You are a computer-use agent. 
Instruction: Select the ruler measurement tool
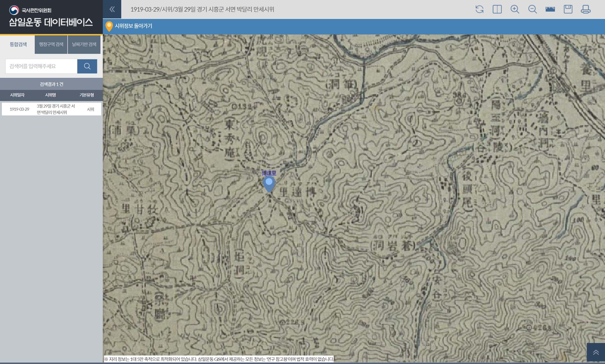tap(550, 9)
